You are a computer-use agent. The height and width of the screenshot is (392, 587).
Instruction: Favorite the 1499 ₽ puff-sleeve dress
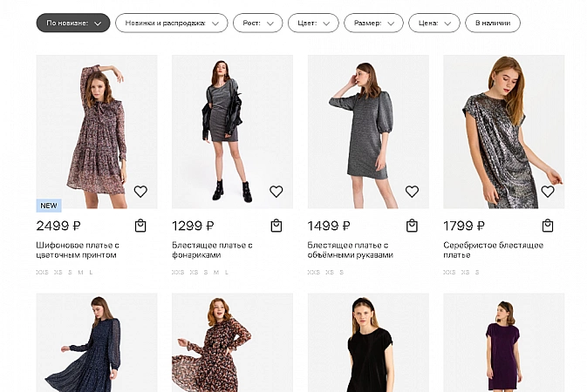click(x=412, y=192)
